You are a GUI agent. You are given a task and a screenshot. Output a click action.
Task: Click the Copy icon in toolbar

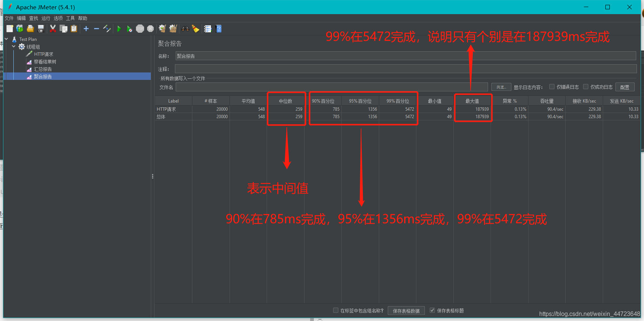tap(64, 29)
